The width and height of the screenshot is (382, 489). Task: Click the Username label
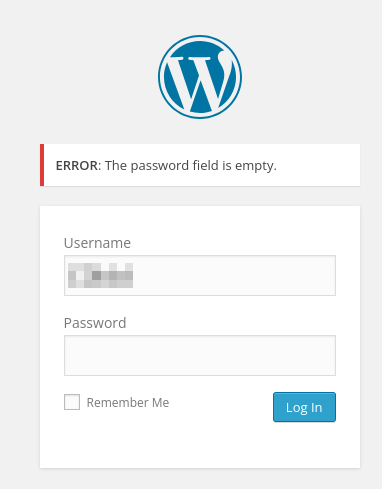click(97, 243)
